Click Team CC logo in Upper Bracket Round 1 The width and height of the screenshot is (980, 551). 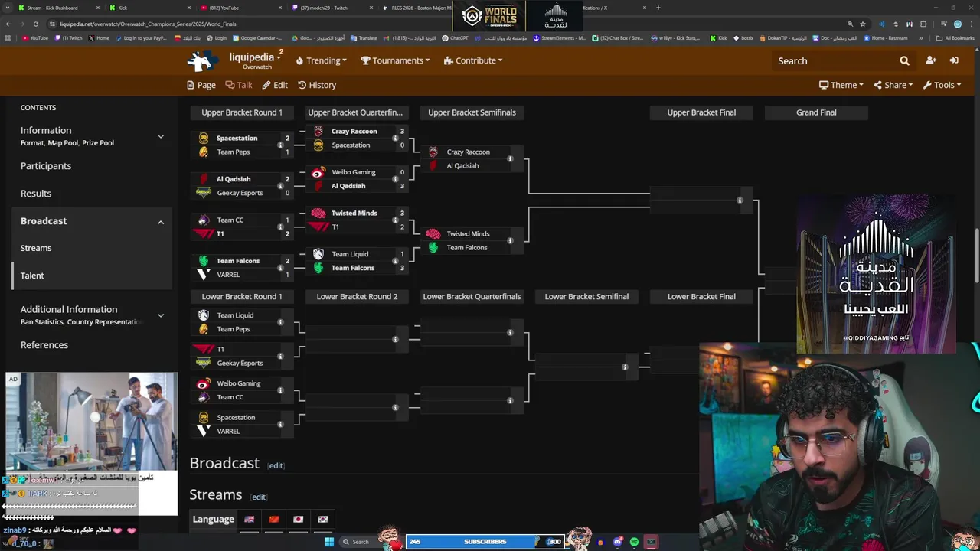(x=204, y=220)
